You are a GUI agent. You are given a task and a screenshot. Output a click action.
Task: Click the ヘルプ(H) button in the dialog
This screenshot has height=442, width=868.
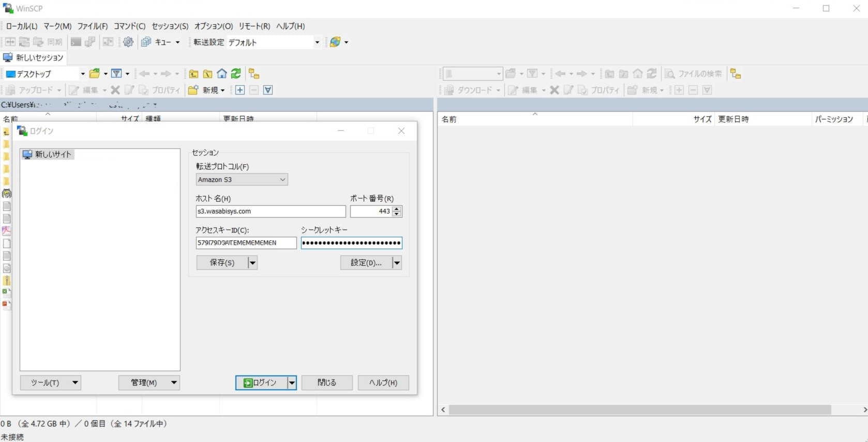383,383
